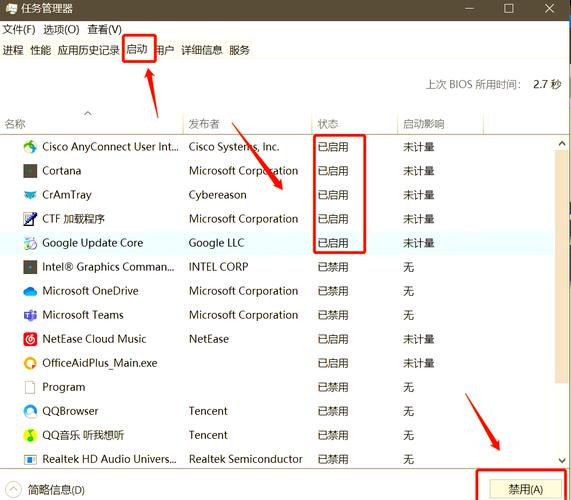
Task: Open the 选项(O) menu
Action: [x=61, y=29]
